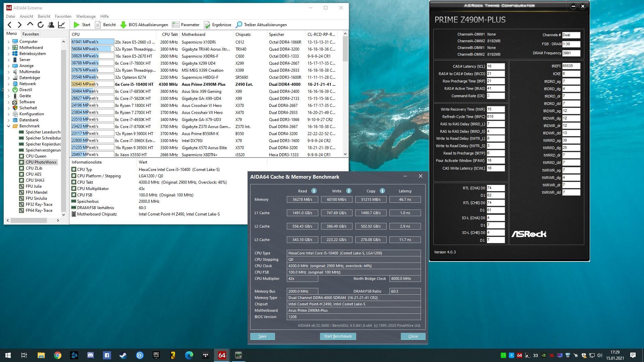Viewport: 644px width, 362px height.
Task: Open the graph chart icon in toolbar
Action: click(x=61, y=25)
